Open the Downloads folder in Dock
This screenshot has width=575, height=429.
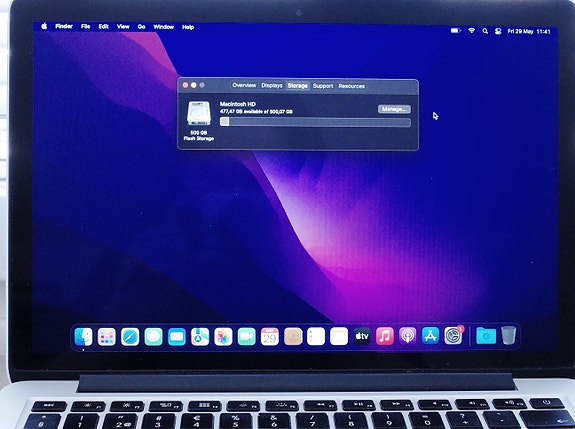pyautogui.click(x=486, y=336)
